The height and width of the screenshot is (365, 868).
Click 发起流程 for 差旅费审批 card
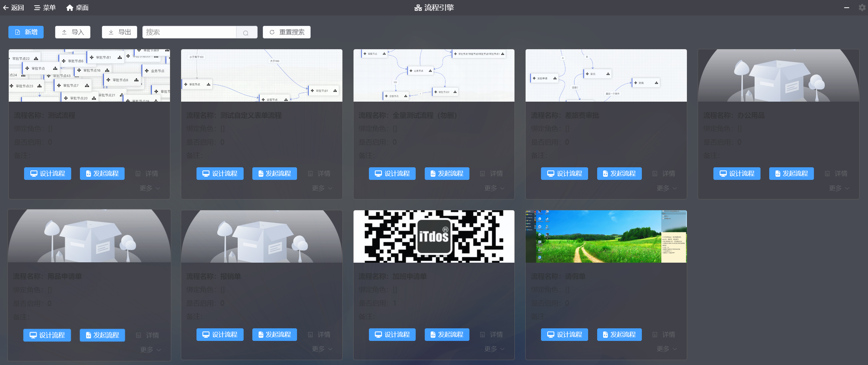[620, 174]
